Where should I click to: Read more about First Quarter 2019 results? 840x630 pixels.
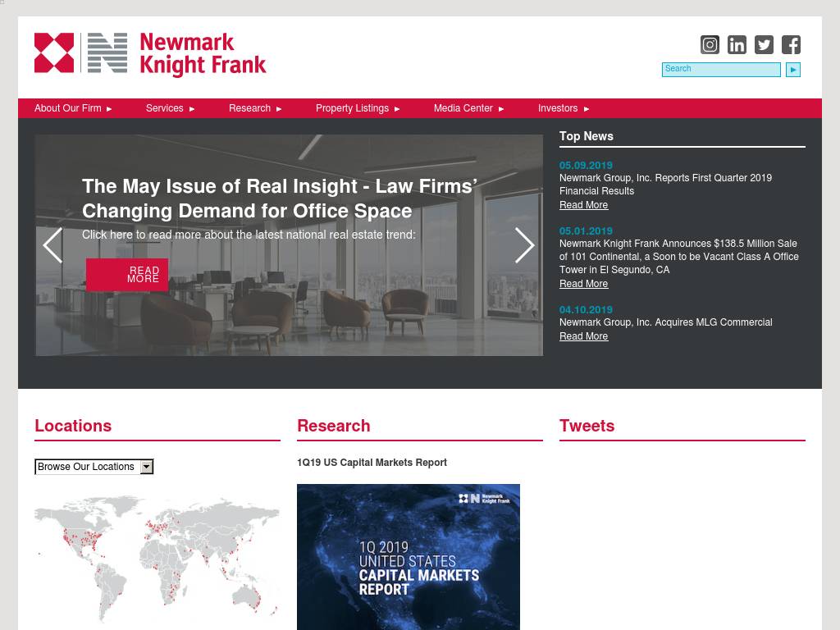tap(583, 205)
